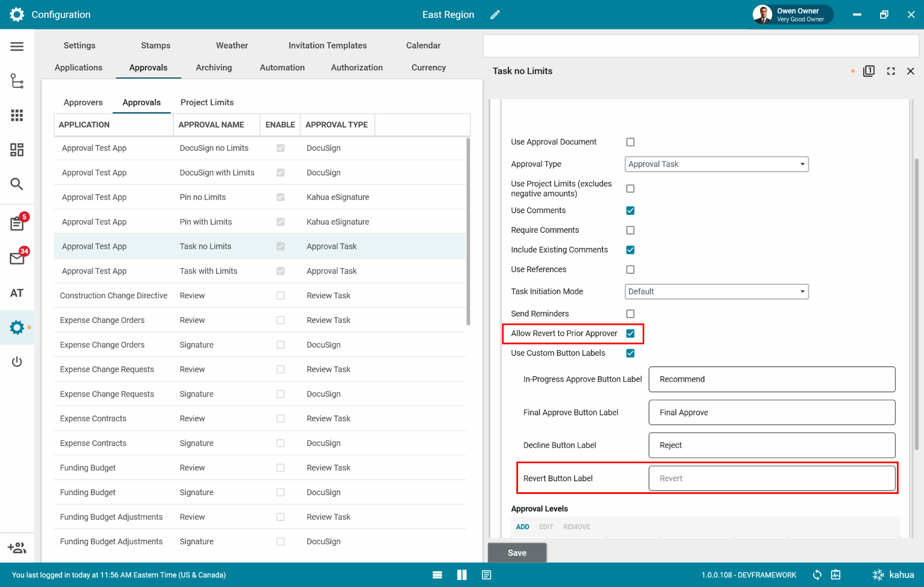Open the messages envelope icon
The width and height of the screenshot is (924, 587).
[x=17, y=258]
